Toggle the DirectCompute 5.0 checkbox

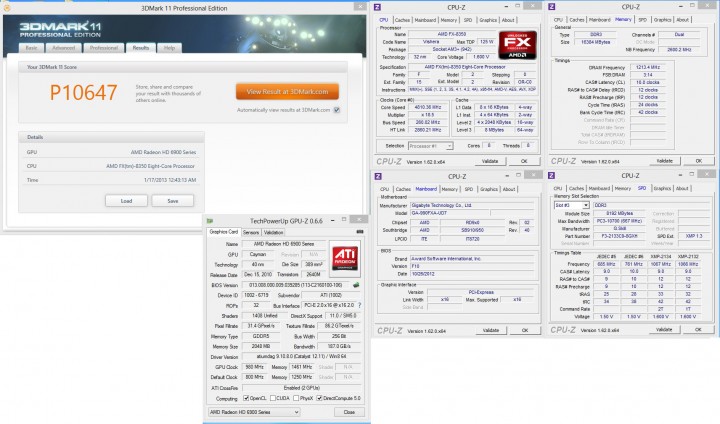pos(320,398)
